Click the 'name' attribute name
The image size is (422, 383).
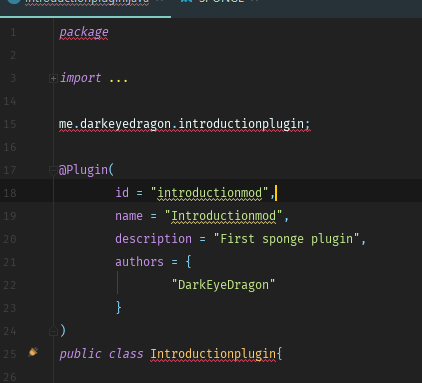point(129,216)
